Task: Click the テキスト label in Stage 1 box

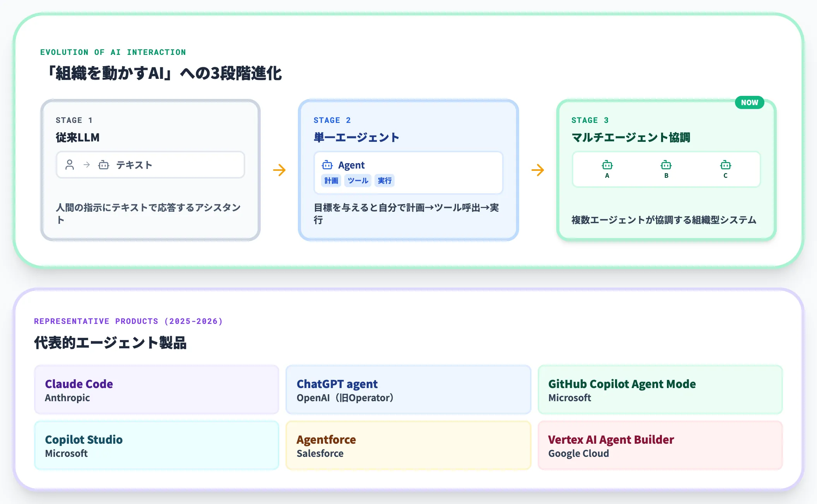Action: tap(134, 165)
